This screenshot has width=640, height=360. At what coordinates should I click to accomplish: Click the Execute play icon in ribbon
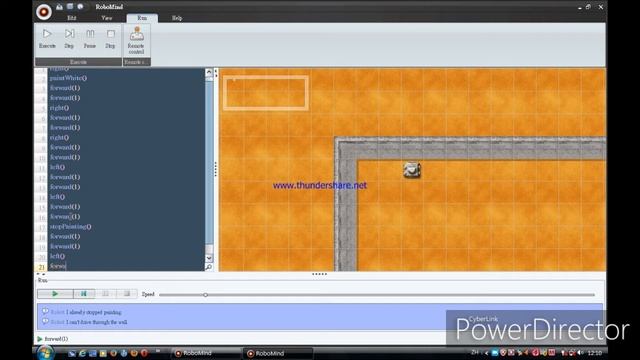pos(47,34)
